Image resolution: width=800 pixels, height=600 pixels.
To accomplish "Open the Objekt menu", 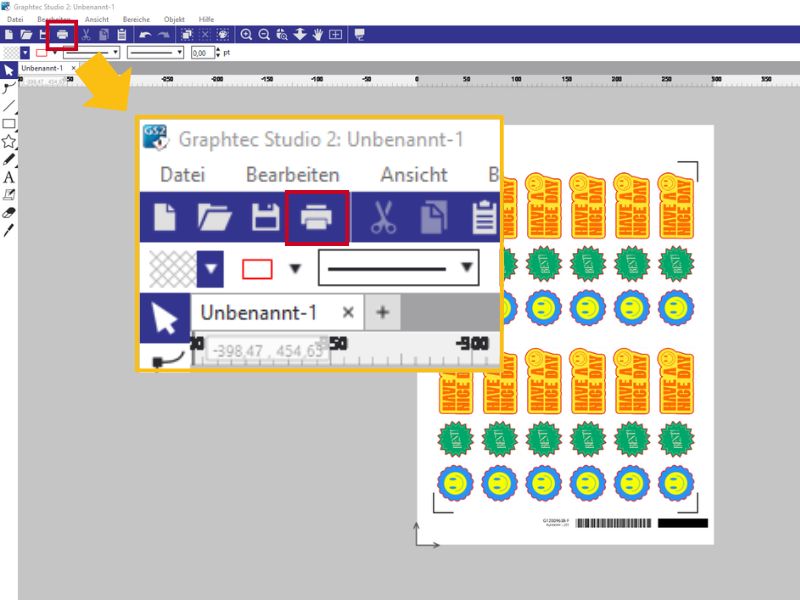I will pos(174,19).
